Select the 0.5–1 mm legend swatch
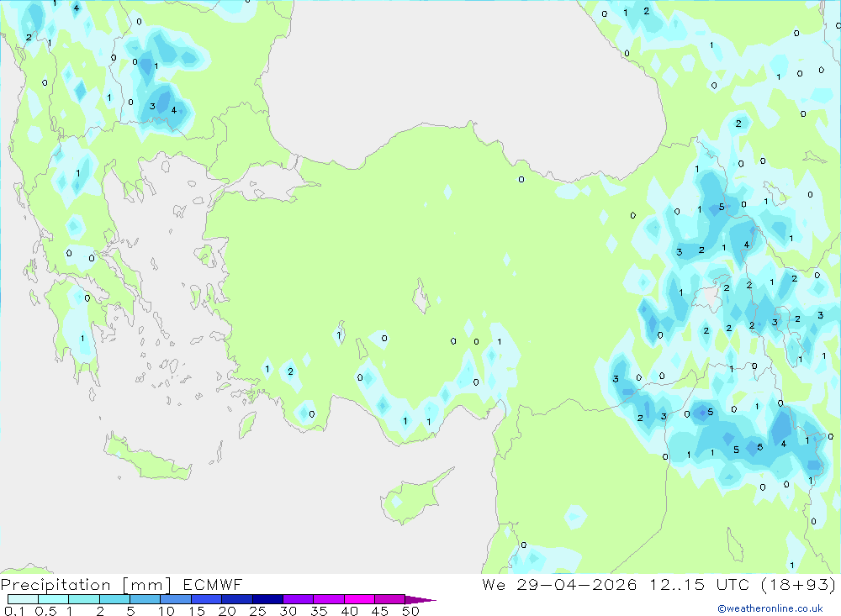 click(54, 599)
